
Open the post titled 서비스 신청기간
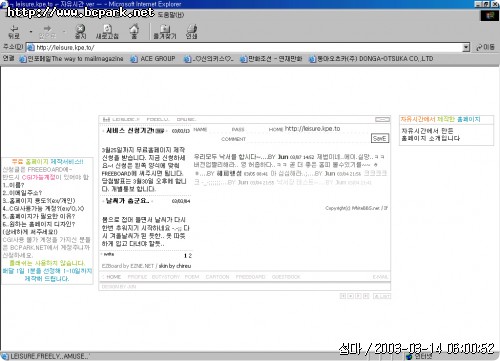point(130,131)
